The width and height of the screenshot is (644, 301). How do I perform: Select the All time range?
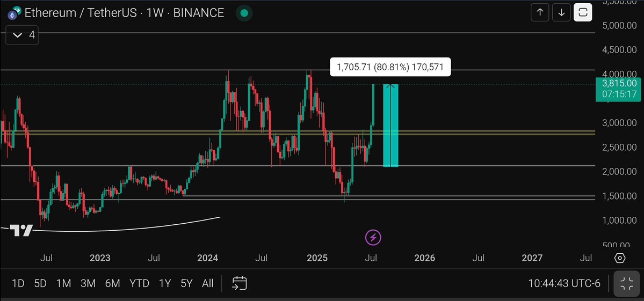[x=208, y=283]
